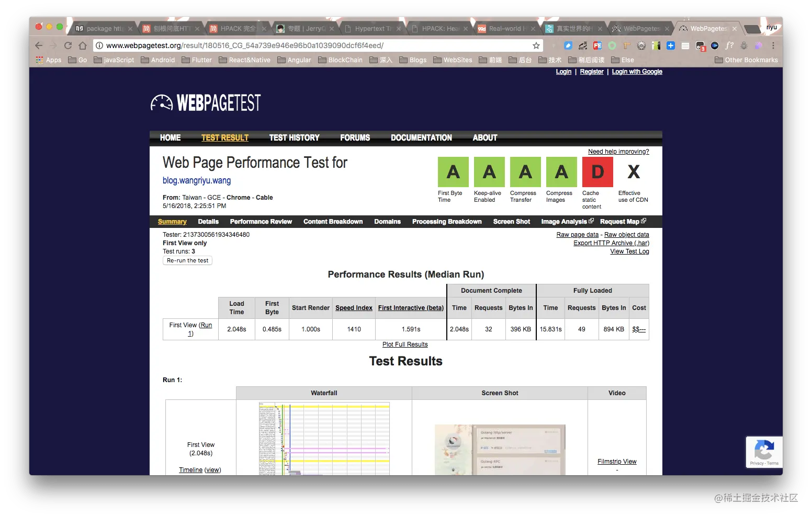Image resolution: width=812 pixels, height=517 pixels.
Task: Close the HPACK: Header tab
Action: (x=466, y=29)
